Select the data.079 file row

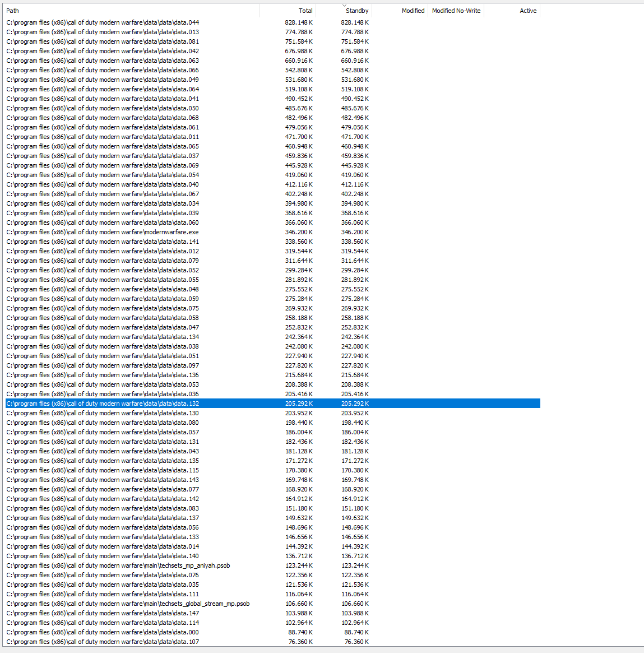tap(273, 261)
